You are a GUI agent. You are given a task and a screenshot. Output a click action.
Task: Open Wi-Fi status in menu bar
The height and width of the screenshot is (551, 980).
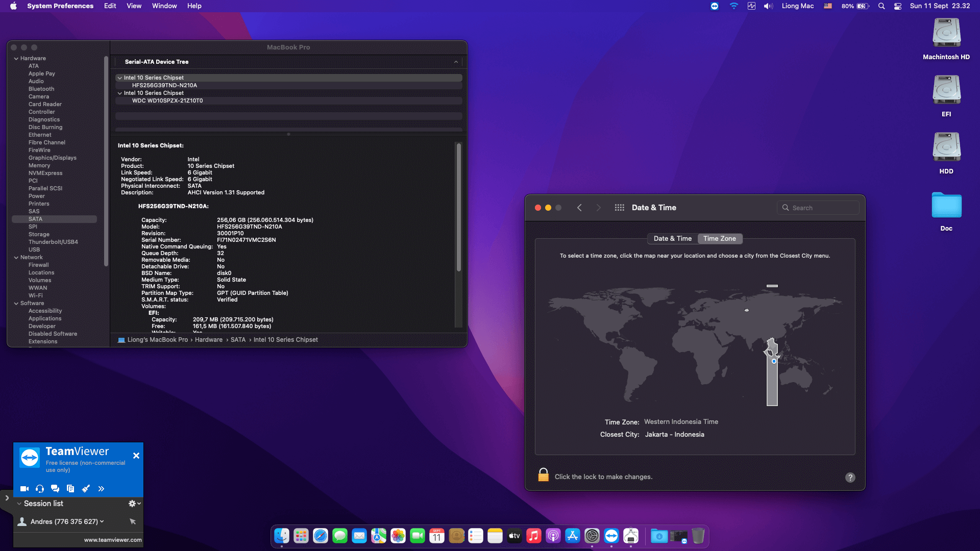733,6
